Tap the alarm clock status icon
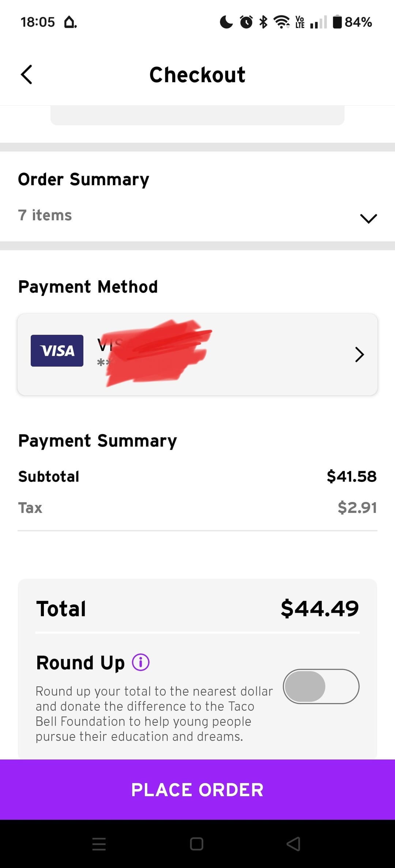The height and width of the screenshot is (868, 395). (x=246, y=22)
